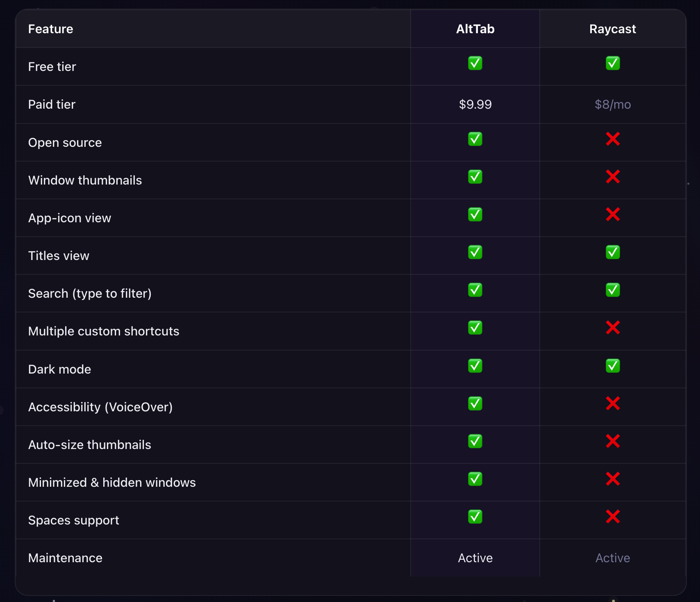Image resolution: width=700 pixels, height=602 pixels.
Task: Click Raycast's cross for Minimized & hidden windows
Action: point(613,479)
